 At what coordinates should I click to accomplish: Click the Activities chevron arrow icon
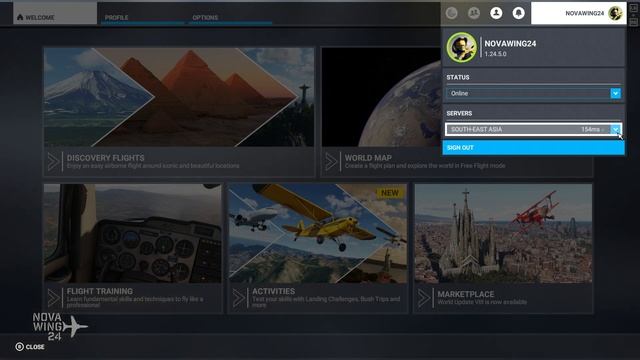pyautogui.click(x=239, y=298)
